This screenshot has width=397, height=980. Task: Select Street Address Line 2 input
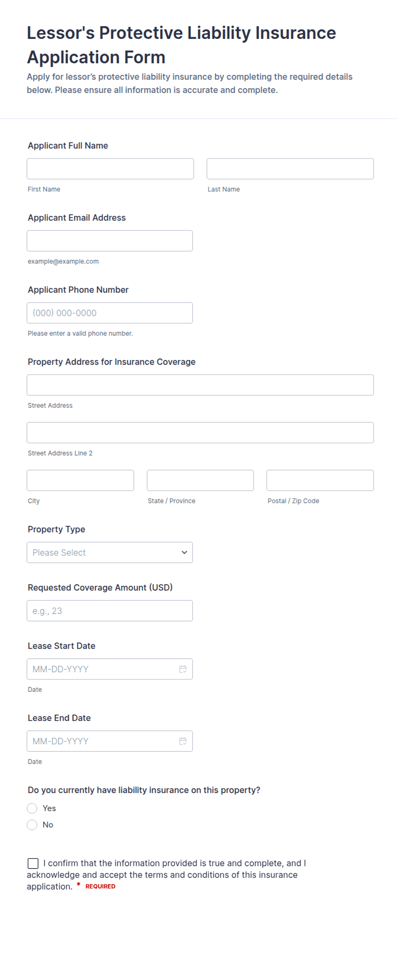point(200,433)
